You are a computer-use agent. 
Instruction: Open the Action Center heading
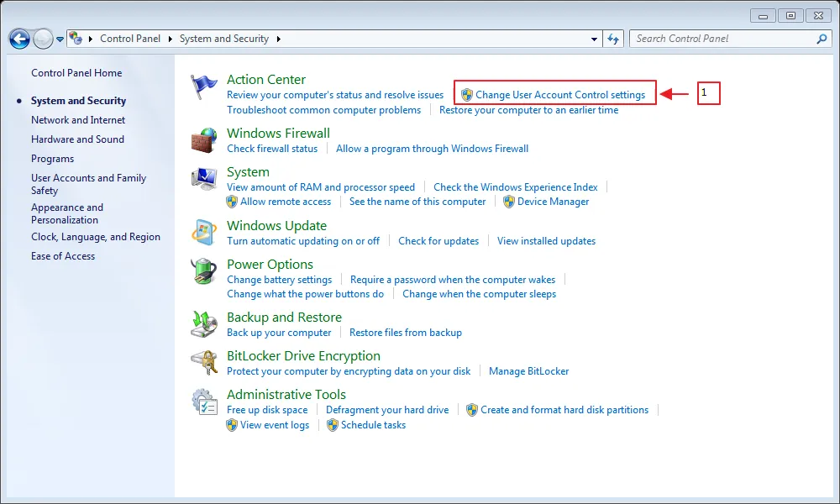(x=266, y=79)
